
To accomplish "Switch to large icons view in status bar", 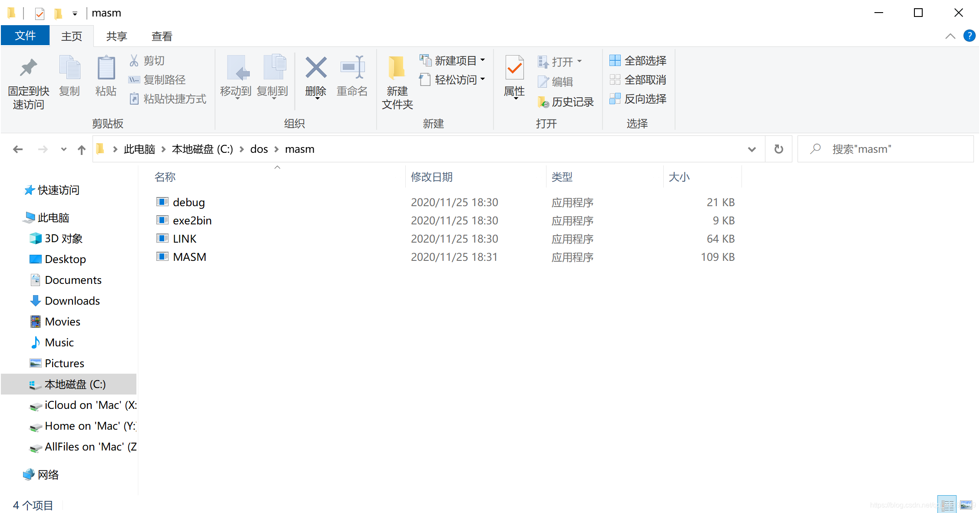I will [966, 504].
